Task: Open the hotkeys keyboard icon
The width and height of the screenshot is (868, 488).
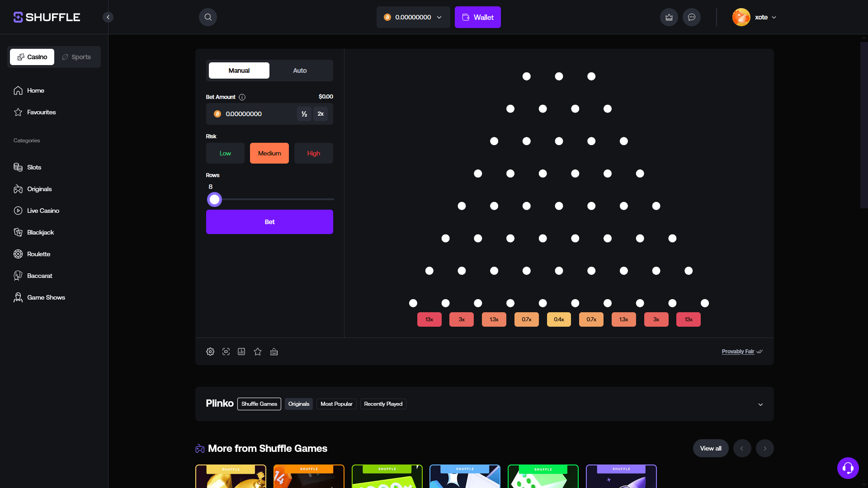Action: [x=274, y=352]
